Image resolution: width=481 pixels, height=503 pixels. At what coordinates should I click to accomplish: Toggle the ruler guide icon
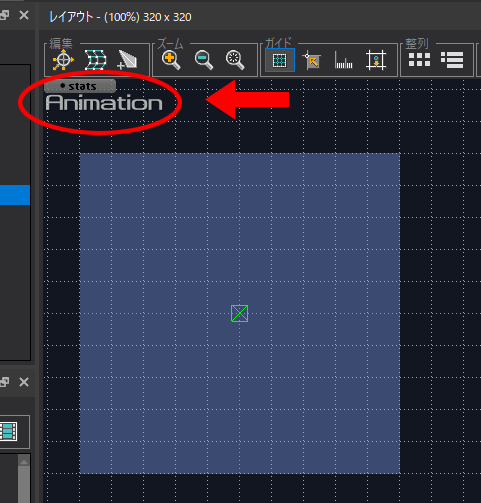coord(343,61)
